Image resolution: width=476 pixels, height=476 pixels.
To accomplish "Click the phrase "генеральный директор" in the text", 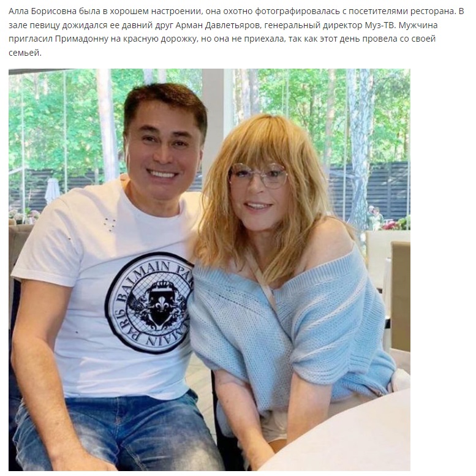I will tap(313, 25).
